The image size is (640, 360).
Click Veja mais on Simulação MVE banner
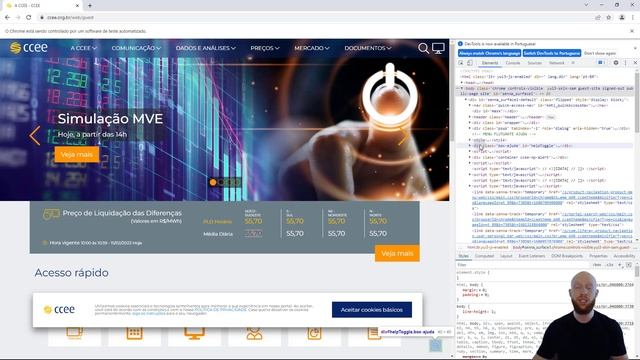pyautogui.click(x=77, y=154)
